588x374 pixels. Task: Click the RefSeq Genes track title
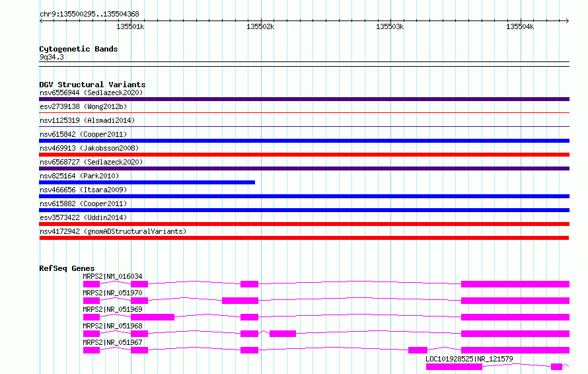[x=67, y=268]
